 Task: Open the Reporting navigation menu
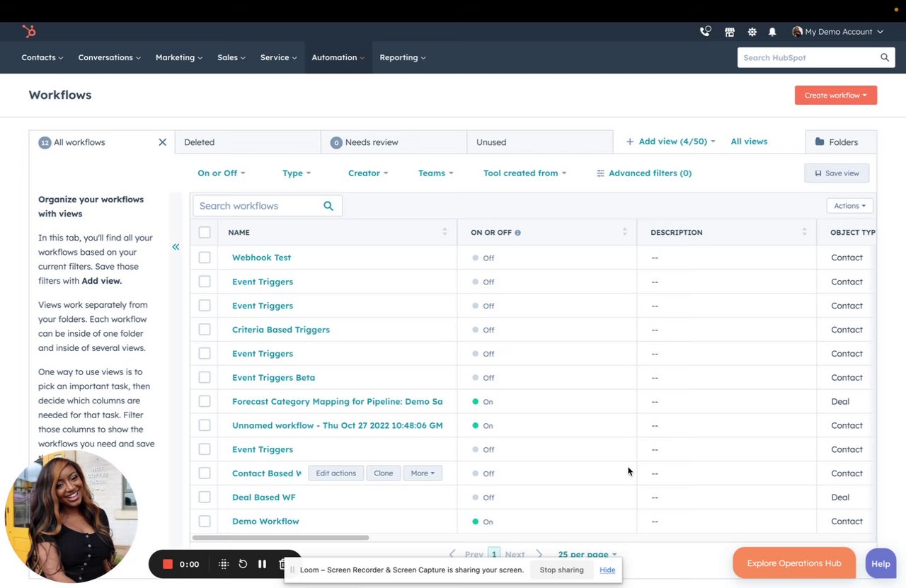point(403,57)
